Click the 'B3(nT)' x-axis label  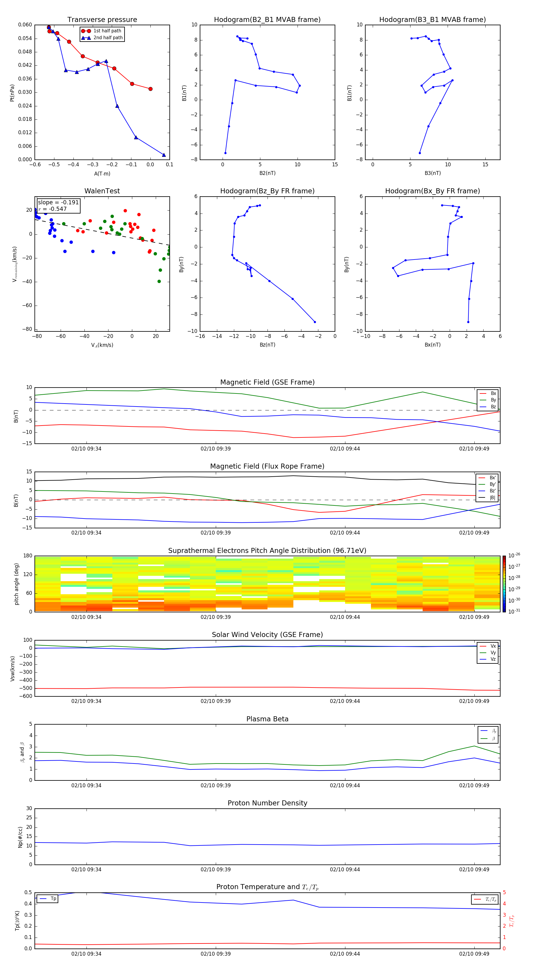click(432, 173)
